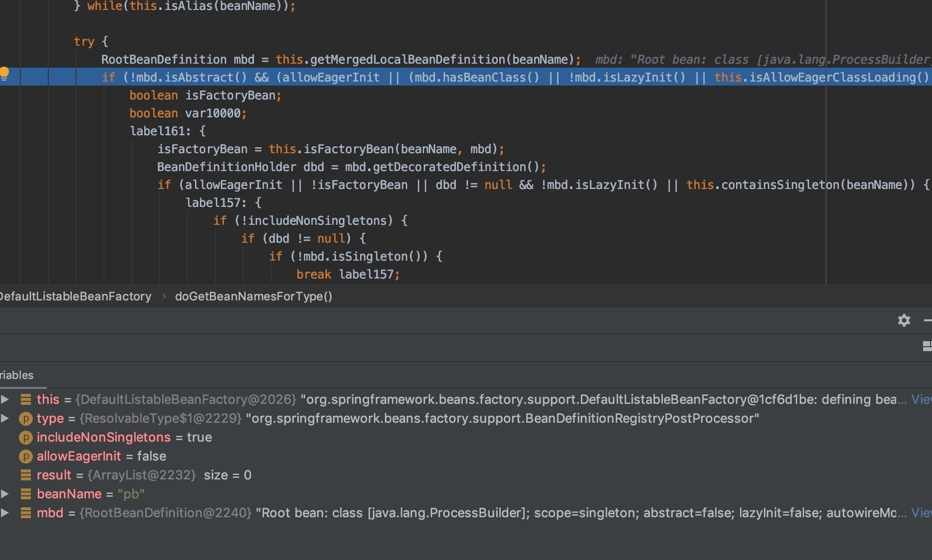Open the View link for mbd value

[x=921, y=513]
